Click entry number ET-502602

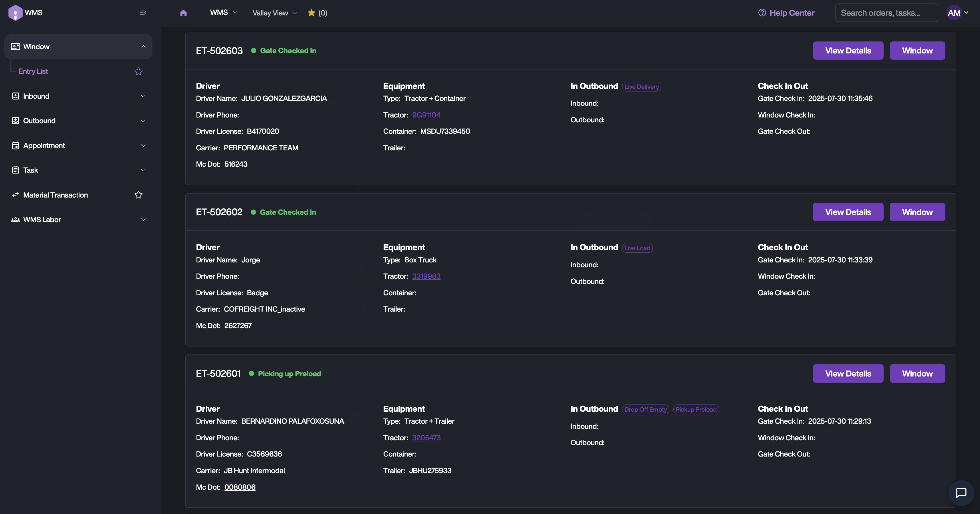[219, 212]
